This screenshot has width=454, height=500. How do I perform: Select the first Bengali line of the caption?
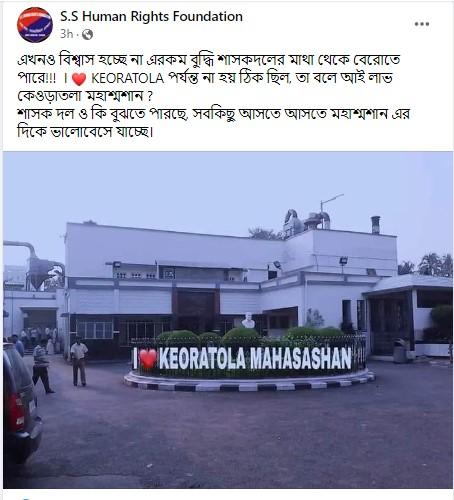(x=209, y=60)
